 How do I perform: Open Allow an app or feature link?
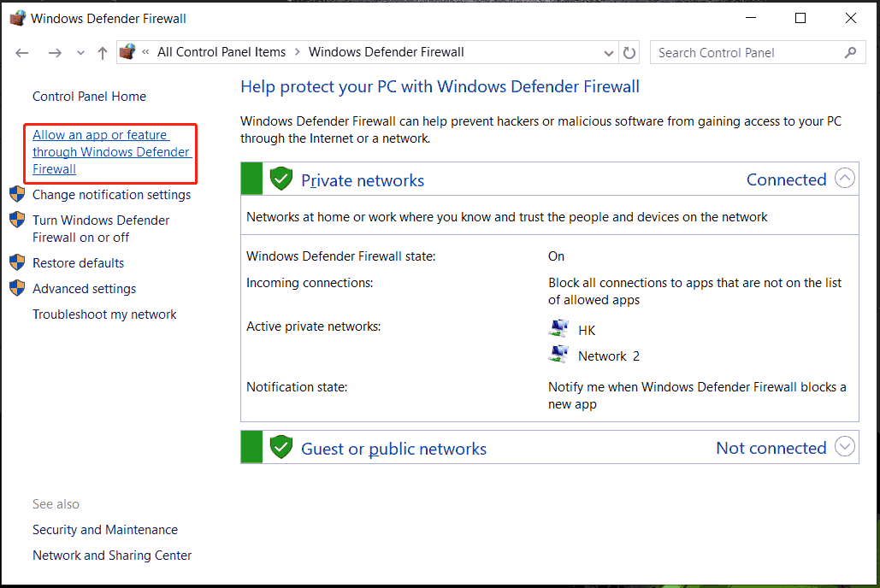pyautogui.click(x=111, y=152)
